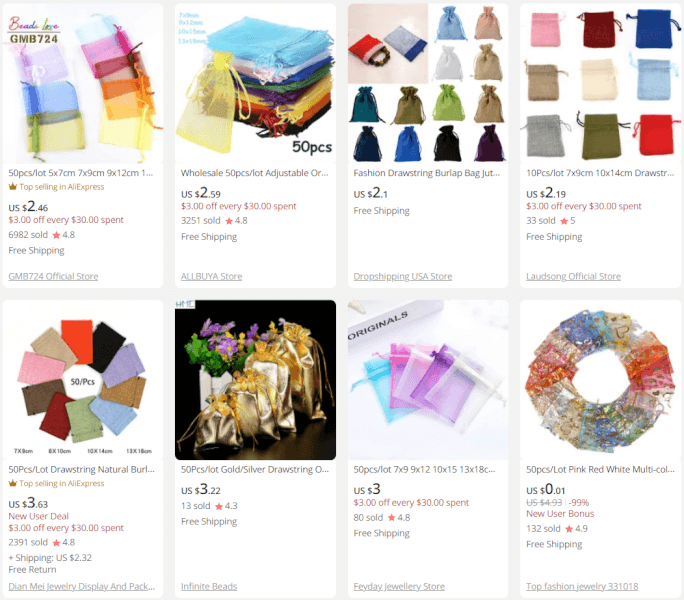
Task: Open the Infinite Beads store link
Action: pyautogui.click(x=209, y=586)
